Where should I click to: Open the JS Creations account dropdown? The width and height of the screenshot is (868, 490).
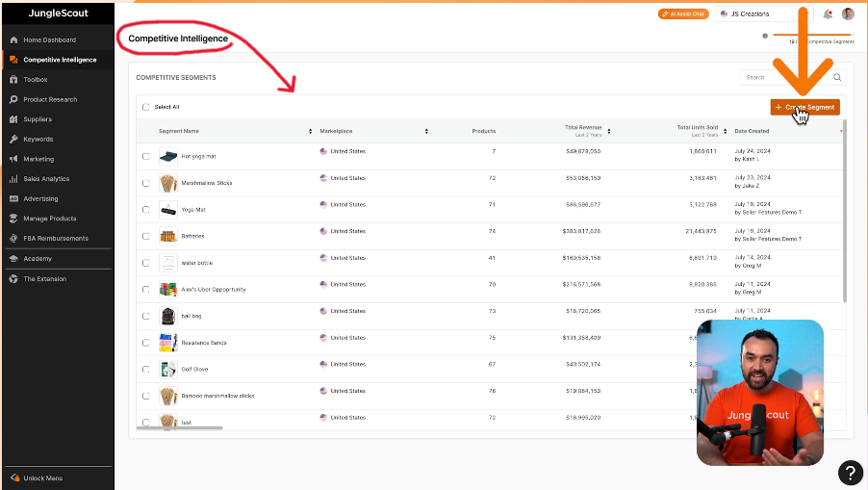point(763,13)
